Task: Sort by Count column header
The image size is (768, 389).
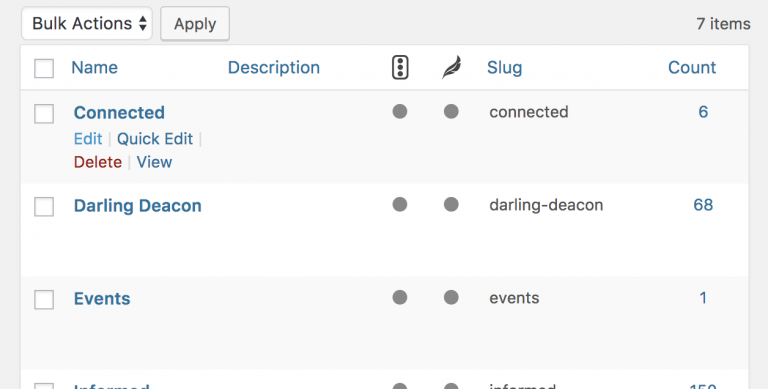Action: tap(692, 68)
